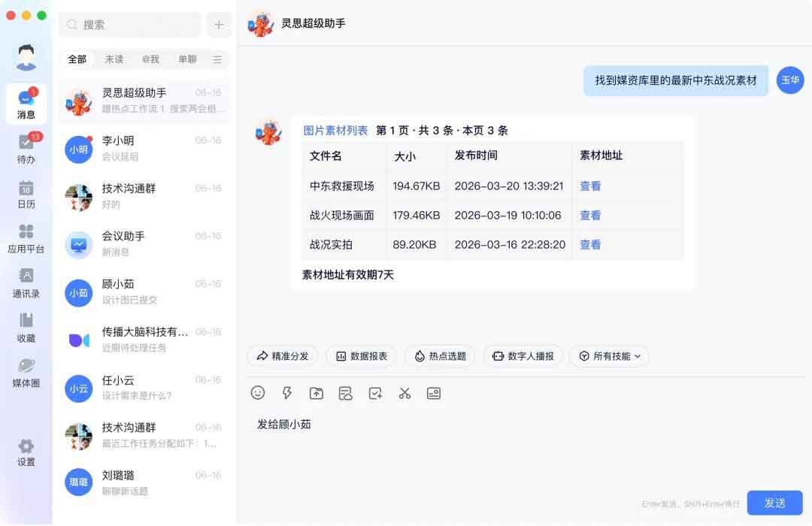Open the emoji picker in the toolbar
Viewport: 812px width, 526px height.
[x=258, y=393]
